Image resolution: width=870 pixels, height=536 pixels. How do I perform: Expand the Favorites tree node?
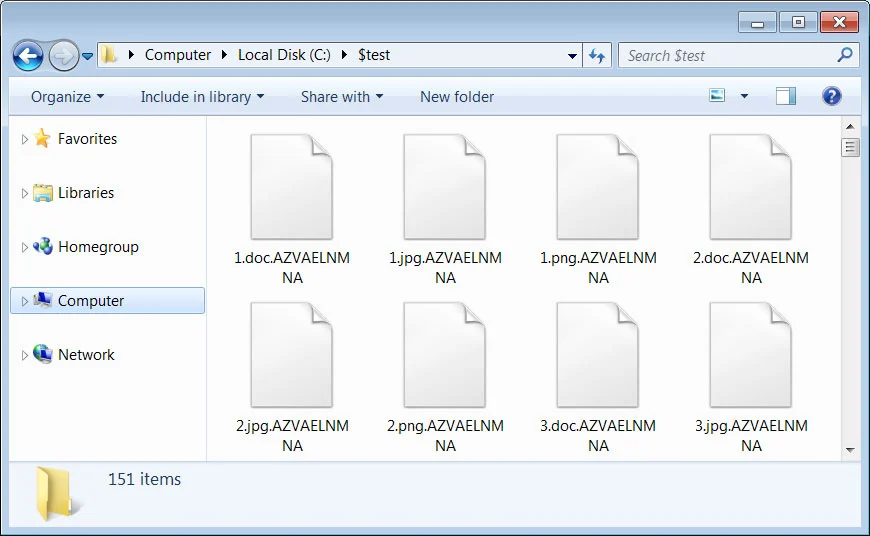24,139
